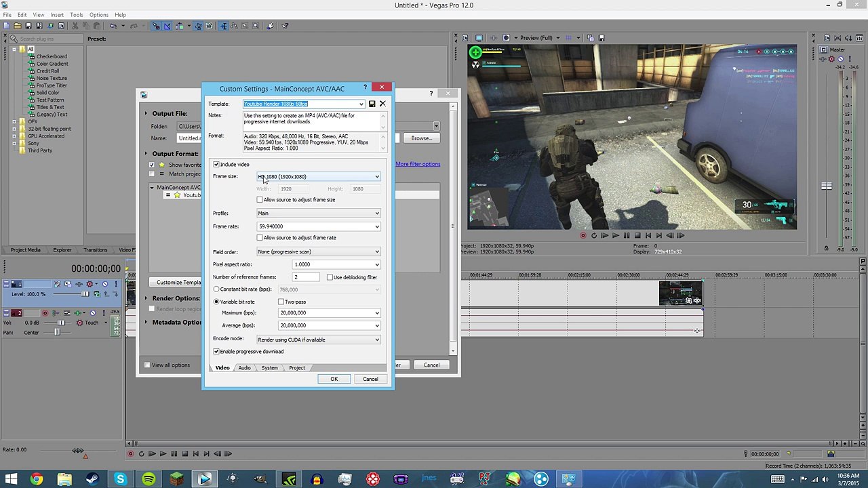Click the Save project icon in toolbar
Viewport: 868px width, 488px height.
coord(28,26)
